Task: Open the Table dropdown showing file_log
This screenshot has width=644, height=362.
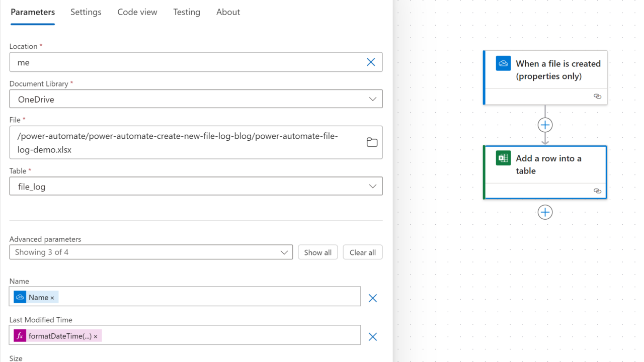Action: click(x=372, y=186)
